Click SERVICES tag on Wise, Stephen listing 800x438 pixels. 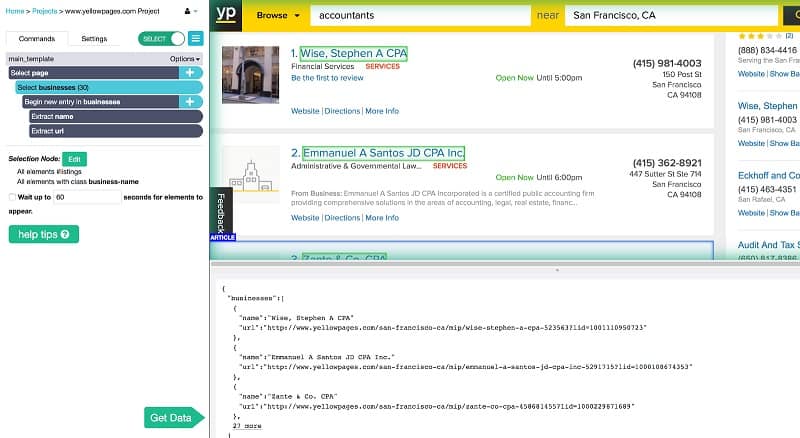coord(383,66)
